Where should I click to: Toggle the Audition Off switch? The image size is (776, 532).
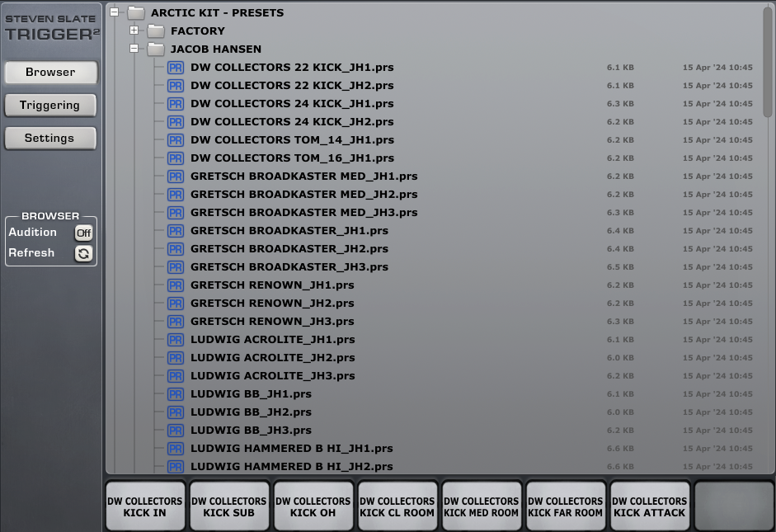pos(83,233)
